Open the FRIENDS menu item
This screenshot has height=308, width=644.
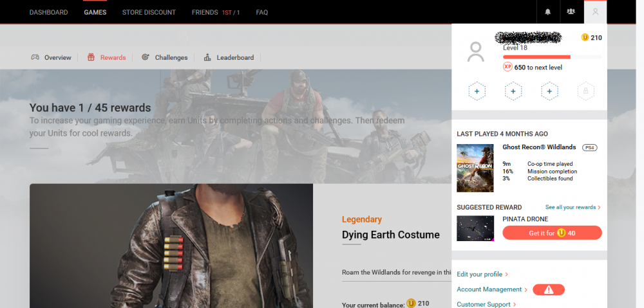coord(205,12)
